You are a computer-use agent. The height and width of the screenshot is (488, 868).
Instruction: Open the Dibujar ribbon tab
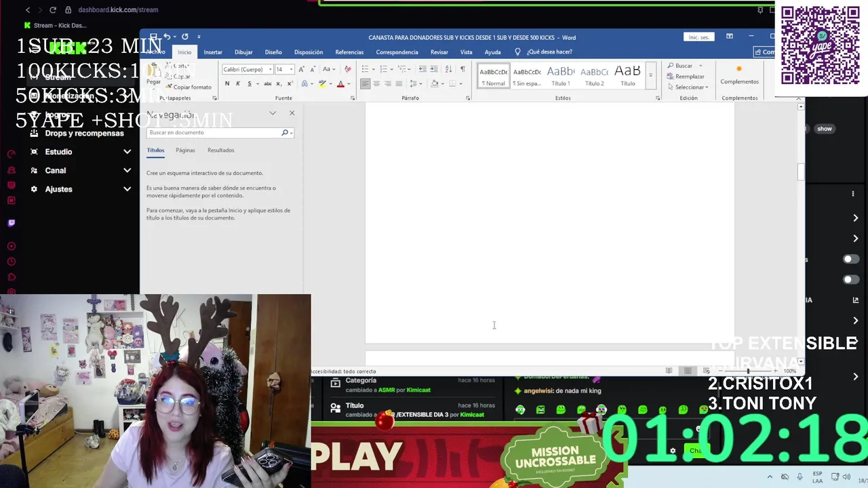(243, 52)
